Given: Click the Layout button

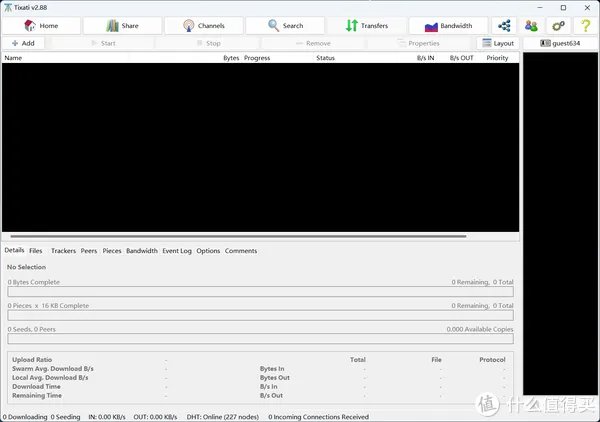Looking at the screenshot, I should pos(497,44).
